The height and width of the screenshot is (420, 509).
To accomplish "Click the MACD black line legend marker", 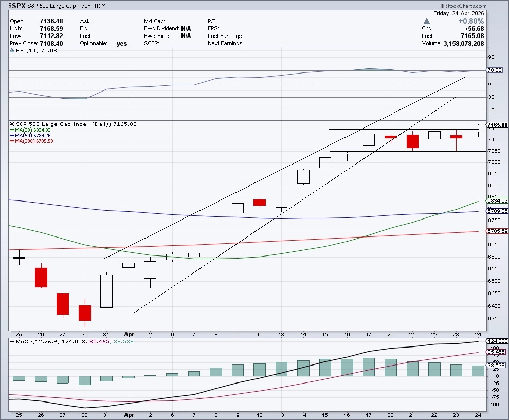I will coord(12,341).
